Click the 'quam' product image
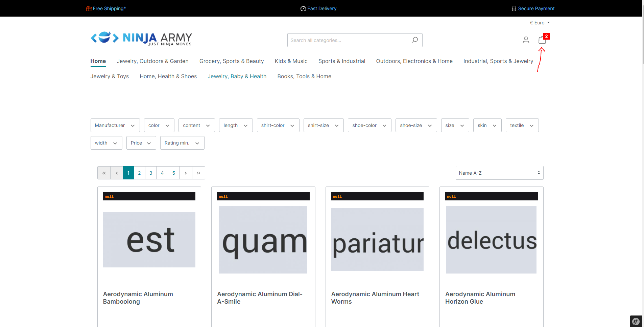The width and height of the screenshot is (644, 327). (x=263, y=240)
